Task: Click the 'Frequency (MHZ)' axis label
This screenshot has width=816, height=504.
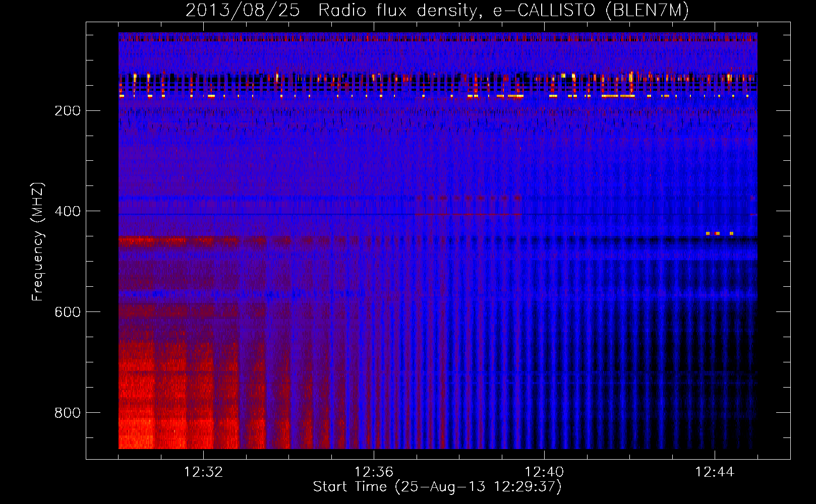Action: pyautogui.click(x=38, y=241)
